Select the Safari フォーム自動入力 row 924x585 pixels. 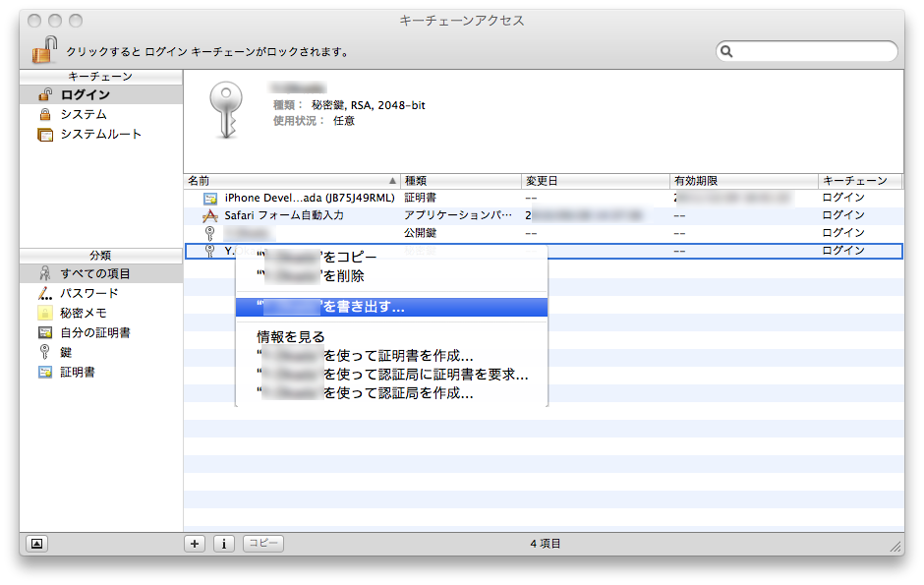pyautogui.click(x=544, y=215)
